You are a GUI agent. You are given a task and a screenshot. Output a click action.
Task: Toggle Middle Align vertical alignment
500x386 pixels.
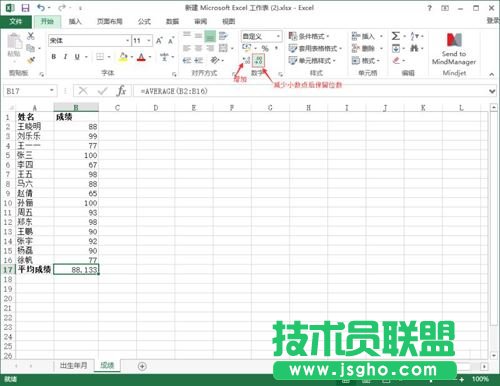pos(199,36)
